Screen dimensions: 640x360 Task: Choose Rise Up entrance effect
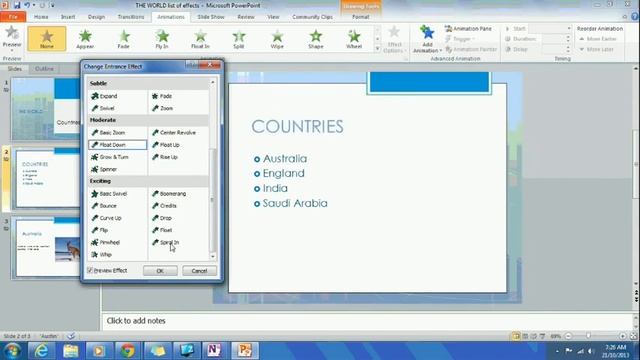(165, 157)
